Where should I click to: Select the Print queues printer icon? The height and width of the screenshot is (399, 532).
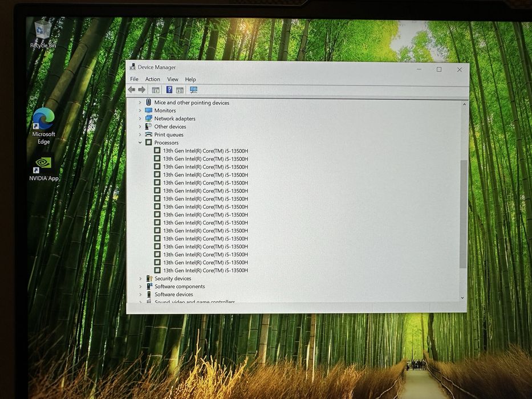(148, 135)
